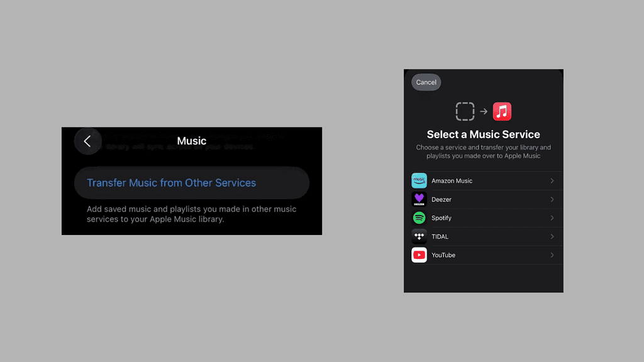Select the TIDAL label

pyautogui.click(x=440, y=236)
